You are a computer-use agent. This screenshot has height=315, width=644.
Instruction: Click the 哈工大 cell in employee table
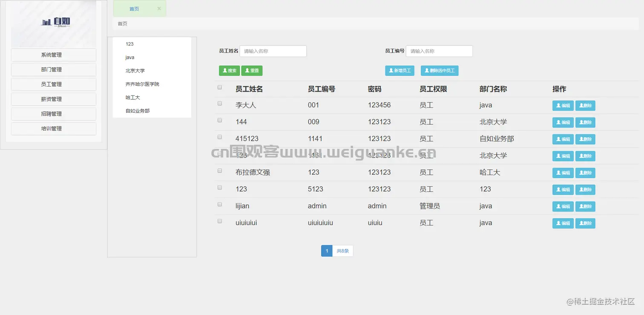click(x=490, y=172)
